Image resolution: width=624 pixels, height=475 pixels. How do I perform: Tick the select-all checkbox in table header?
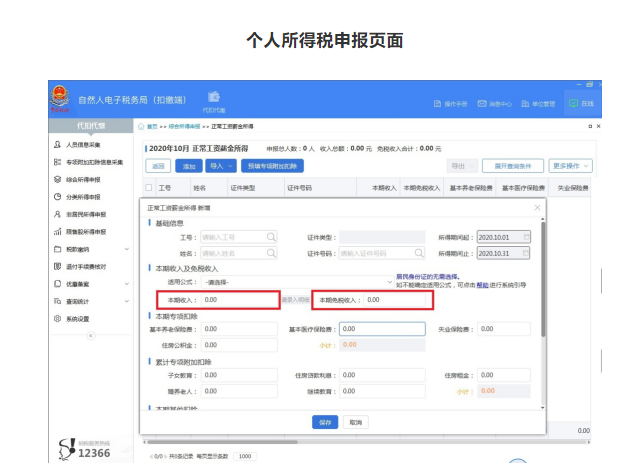click(x=150, y=187)
